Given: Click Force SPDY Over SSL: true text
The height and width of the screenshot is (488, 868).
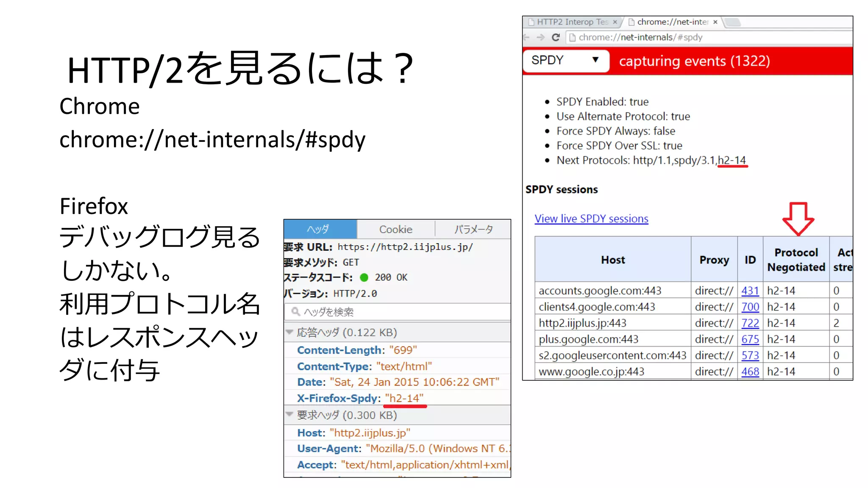Looking at the screenshot, I should tap(619, 145).
